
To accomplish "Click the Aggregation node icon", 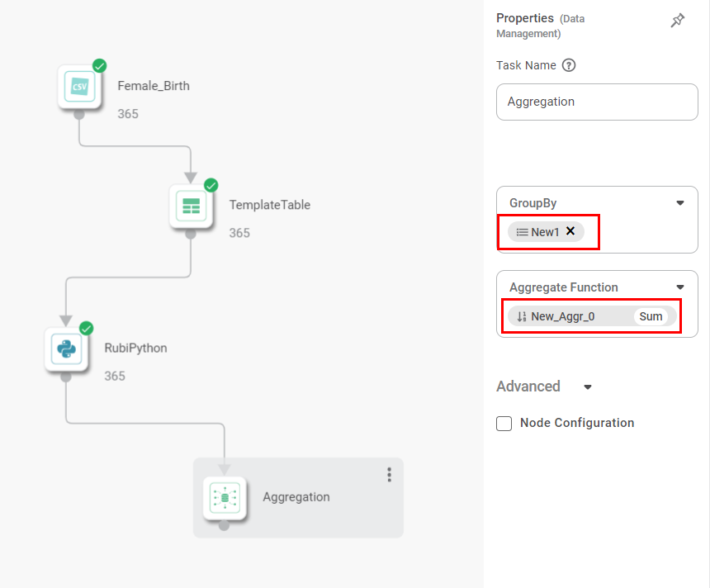I will click(x=225, y=497).
